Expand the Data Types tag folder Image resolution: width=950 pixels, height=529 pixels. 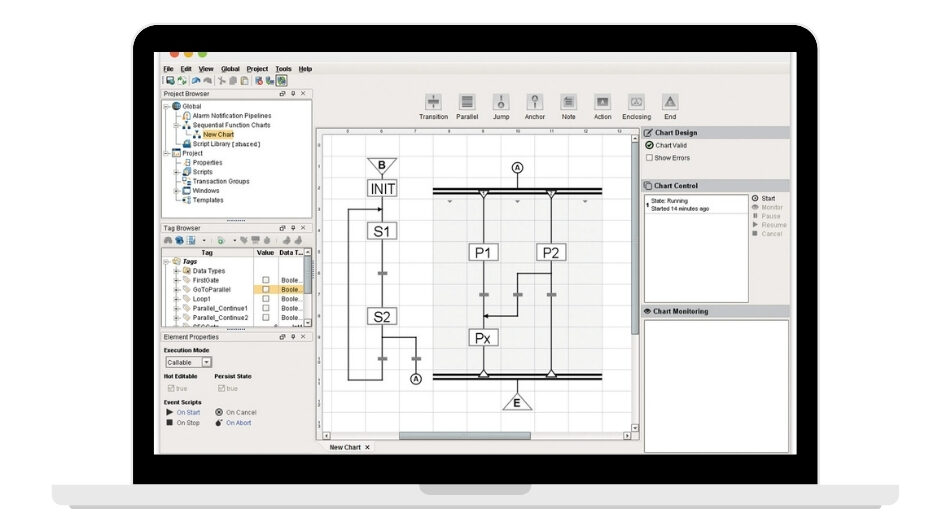tap(177, 271)
